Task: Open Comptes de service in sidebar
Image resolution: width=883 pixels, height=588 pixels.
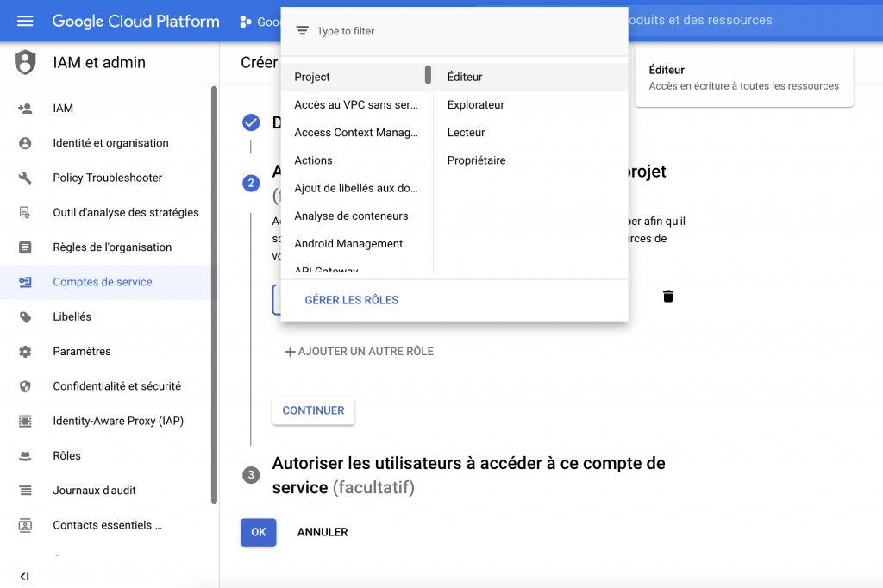Action: 102,282
